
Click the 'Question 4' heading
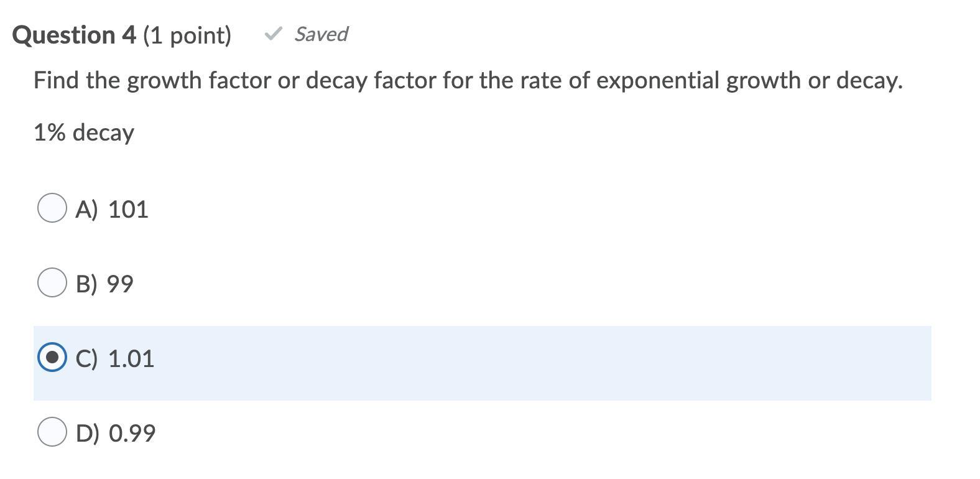click(x=74, y=35)
